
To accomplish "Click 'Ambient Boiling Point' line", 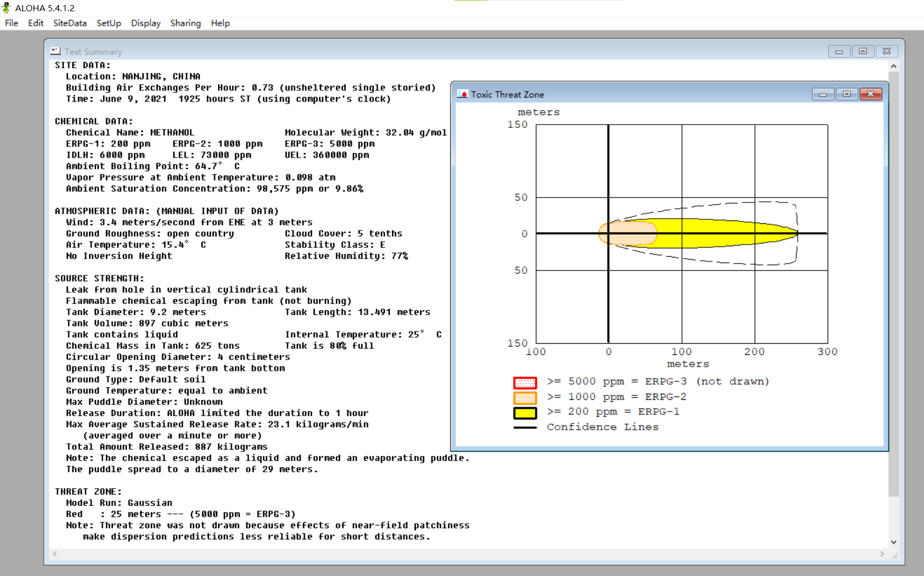I will [x=153, y=166].
